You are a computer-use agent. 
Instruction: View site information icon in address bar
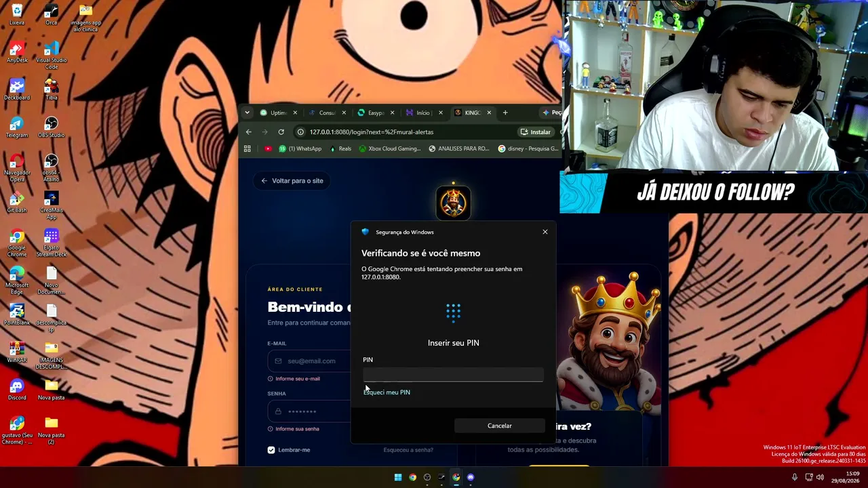tap(300, 132)
